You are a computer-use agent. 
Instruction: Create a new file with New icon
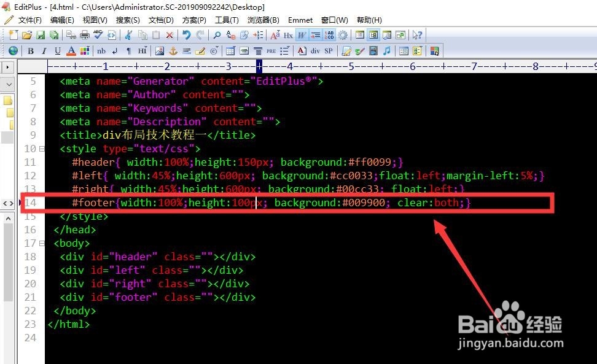click(x=14, y=35)
